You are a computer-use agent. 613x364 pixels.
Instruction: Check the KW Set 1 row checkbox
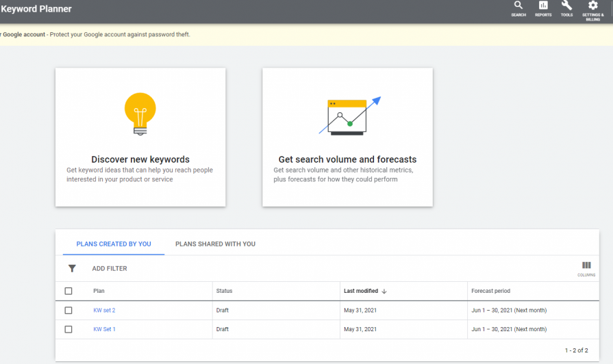coord(68,329)
